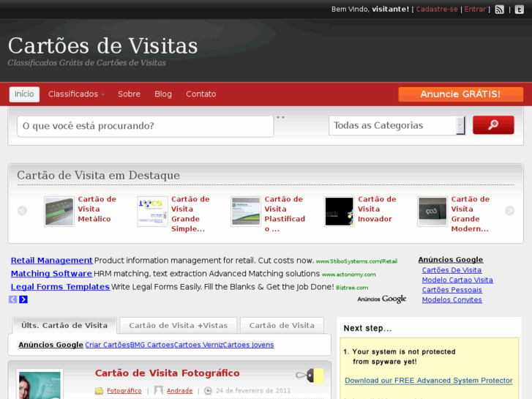Screen dimensions: 532x399
Task: Click Download our FREE Advanced System Protector
Action: (429, 380)
